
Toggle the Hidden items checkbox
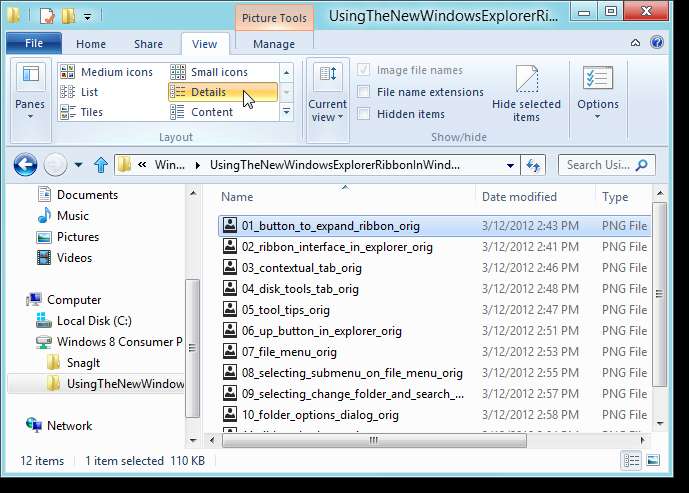(363, 114)
